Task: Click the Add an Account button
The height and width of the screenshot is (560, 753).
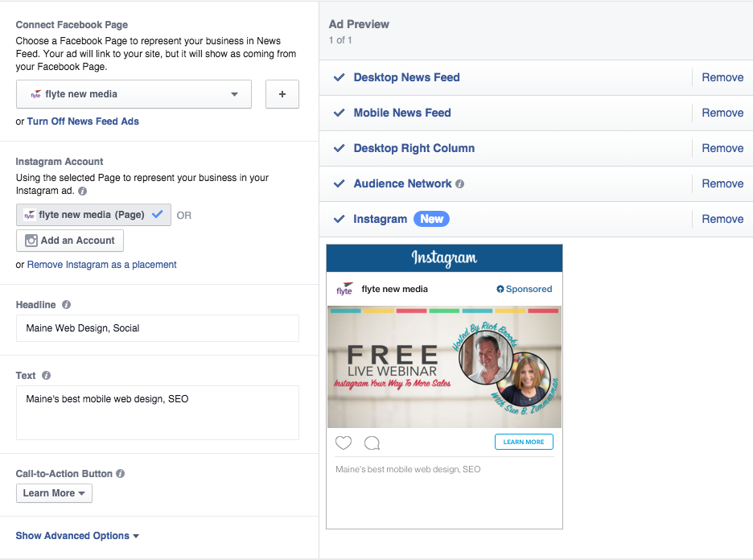Action: (70, 241)
